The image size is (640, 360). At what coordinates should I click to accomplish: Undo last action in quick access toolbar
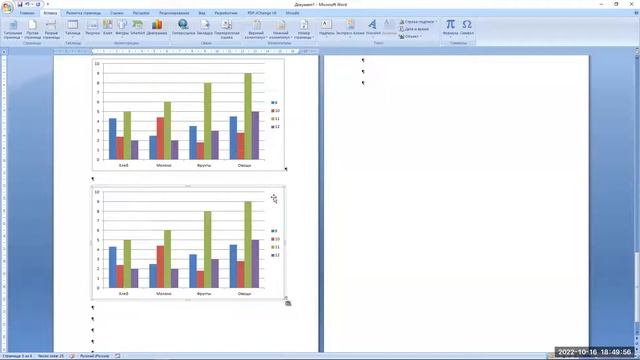(x=28, y=4)
